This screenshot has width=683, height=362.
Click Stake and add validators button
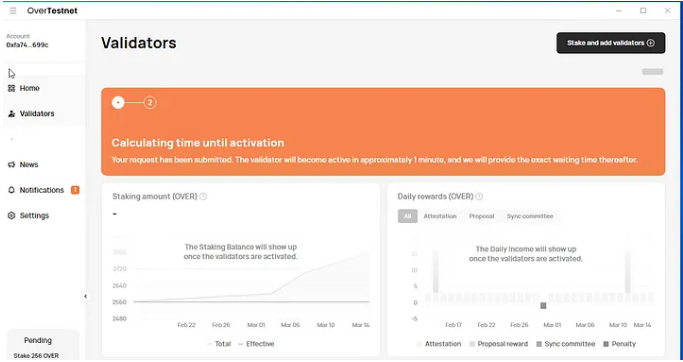point(611,43)
